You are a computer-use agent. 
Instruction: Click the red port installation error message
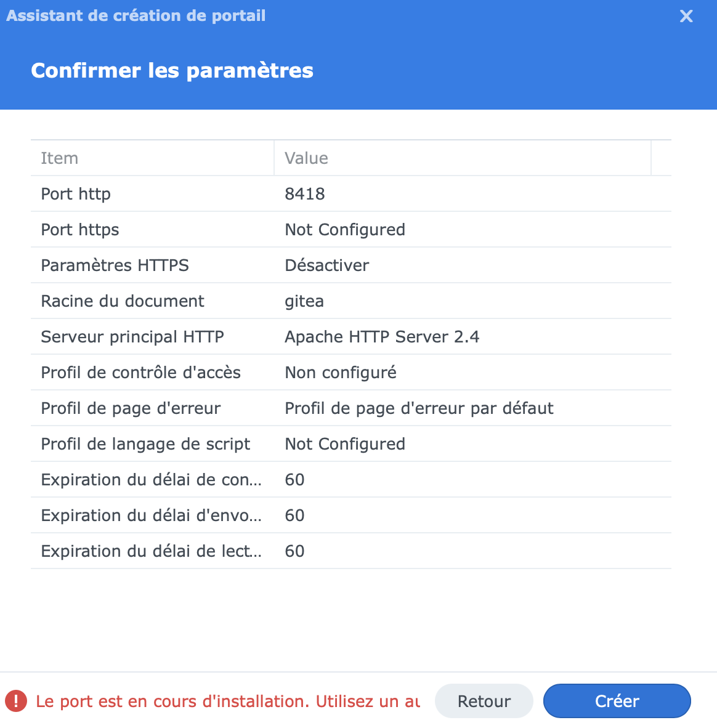(228, 702)
